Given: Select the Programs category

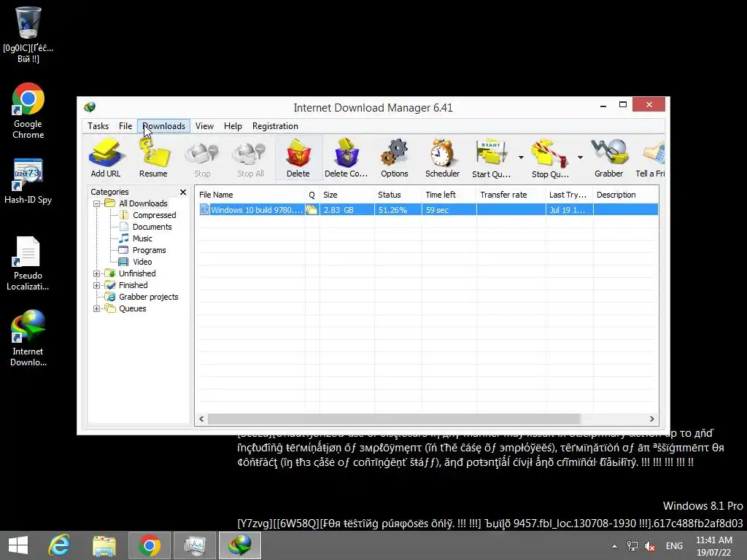Looking at the screenshot, I should pyautogui.click(x=149, y=250).
